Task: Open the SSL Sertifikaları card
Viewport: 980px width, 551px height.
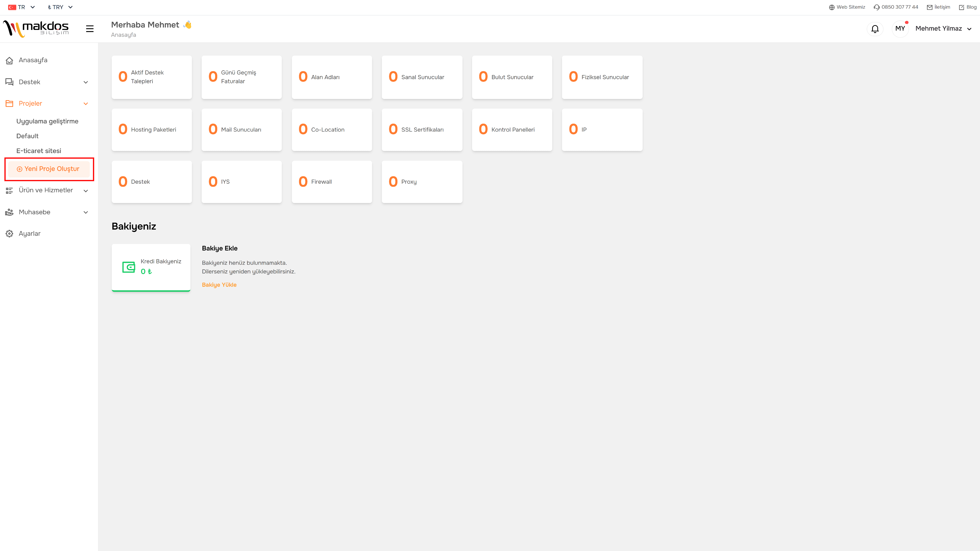Action: pyautogui.click(x=422, y=130)
